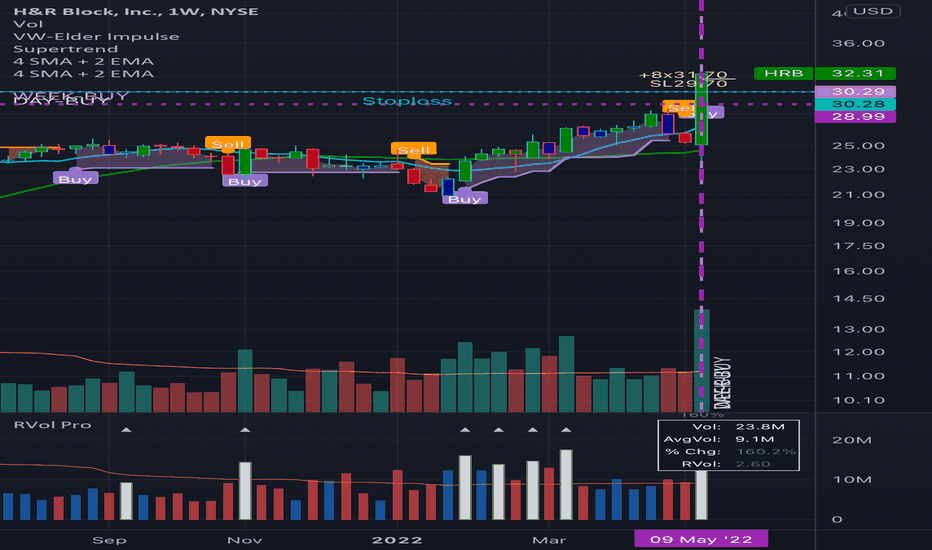Select the VW-Elder Impulse indicator legend
Image resolution: width=932 pixels, height=550 pixels.
[96, 36]
